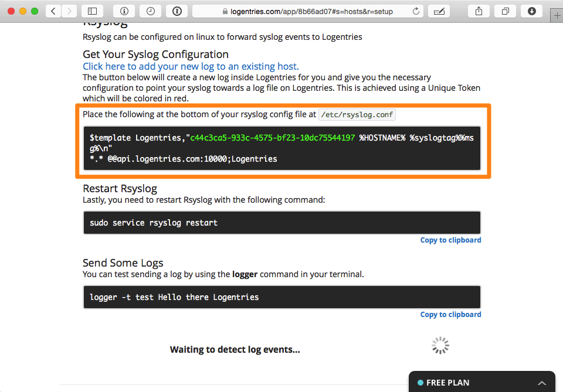Show the Safari sidebar
563x392 pixels.
point(92,11)
